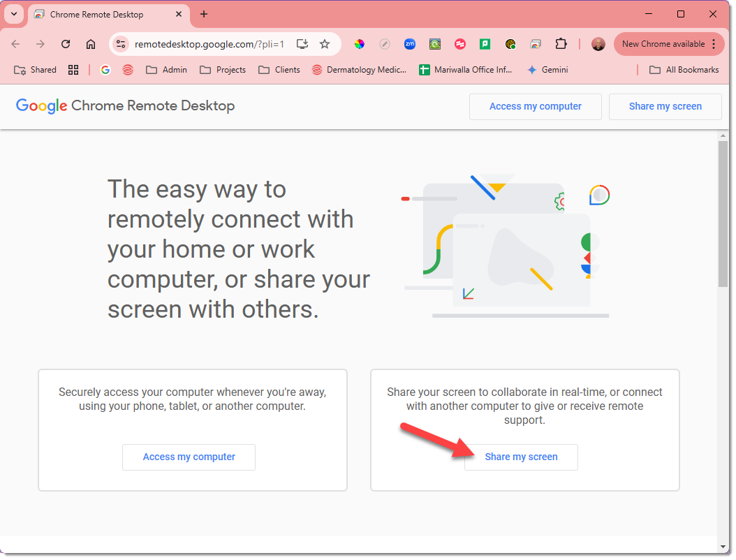The width and height of the screenshot is (736, 560).
Task: Click the install app icon in address bar
Action: pyautogui.click(x=302, y=44)
